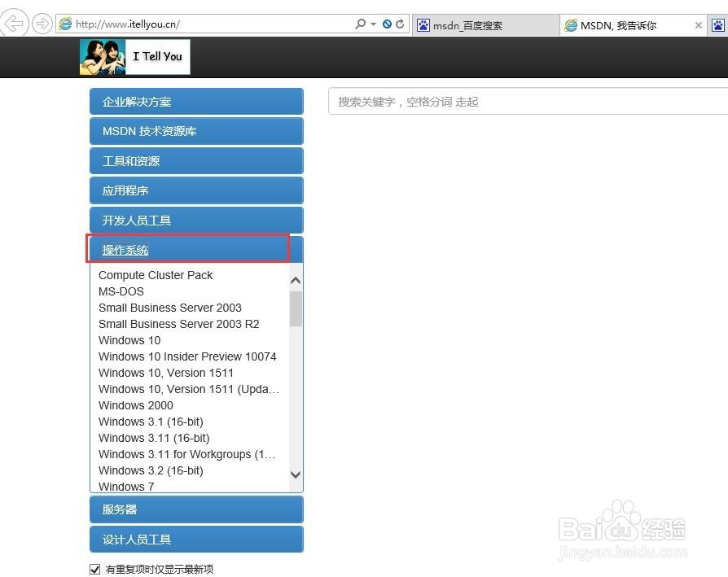Screen dimensions: 728x577
Task: Select the Windows 10 entry
Action: (129, 340)
